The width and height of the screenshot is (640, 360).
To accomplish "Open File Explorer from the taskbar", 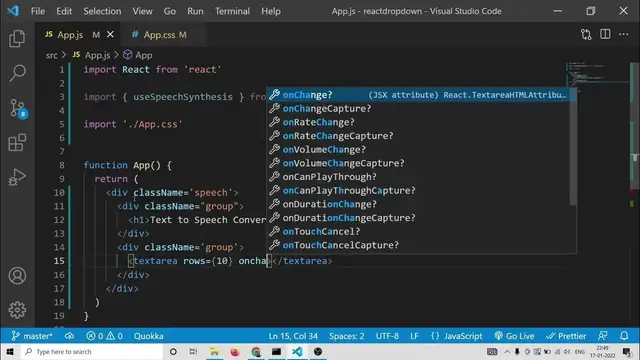I will pos(214,351).
